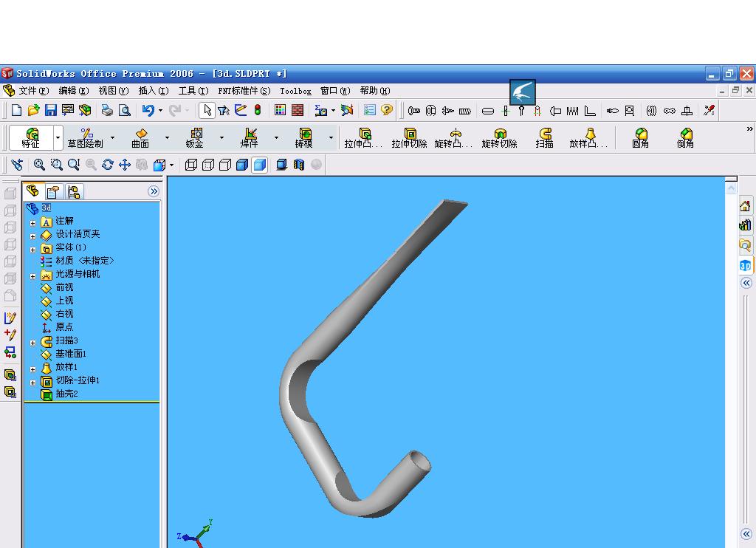Viewport: 756px width, 548px height.
Task: Click Zoom to Fit magnifier icon
Action: [x=40, y=165]
